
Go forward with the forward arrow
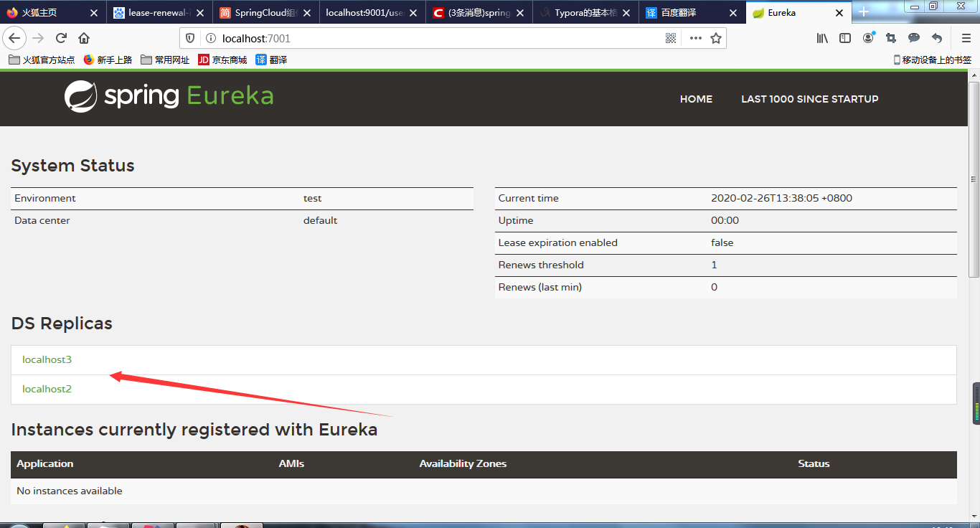[x=39, y=39]
